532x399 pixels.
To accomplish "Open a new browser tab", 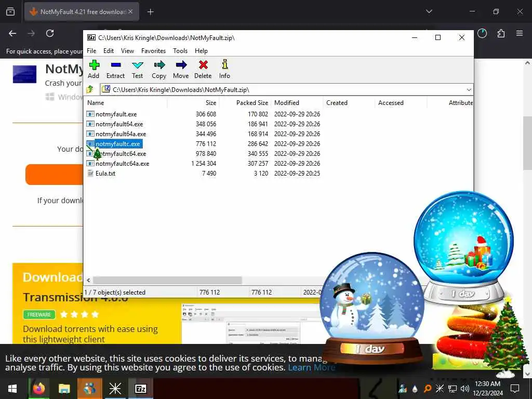I will point(150,12).
